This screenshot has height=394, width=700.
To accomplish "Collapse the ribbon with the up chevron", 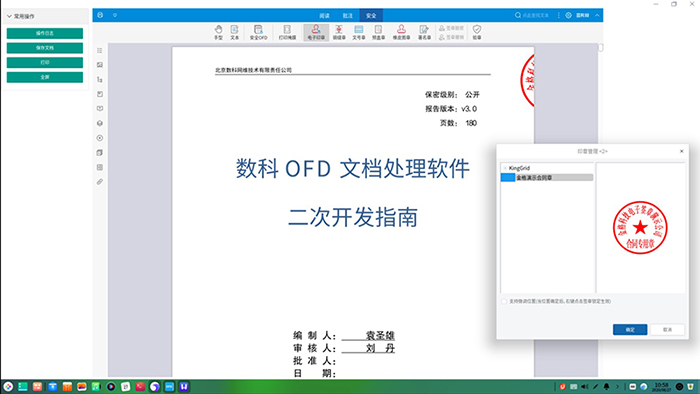I will point(597,15).
